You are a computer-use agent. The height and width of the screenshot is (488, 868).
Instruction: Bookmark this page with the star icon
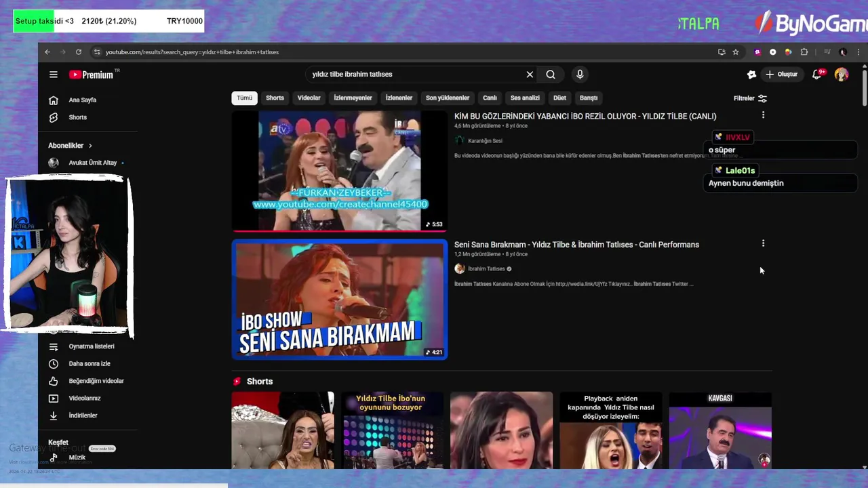[736, 52]
